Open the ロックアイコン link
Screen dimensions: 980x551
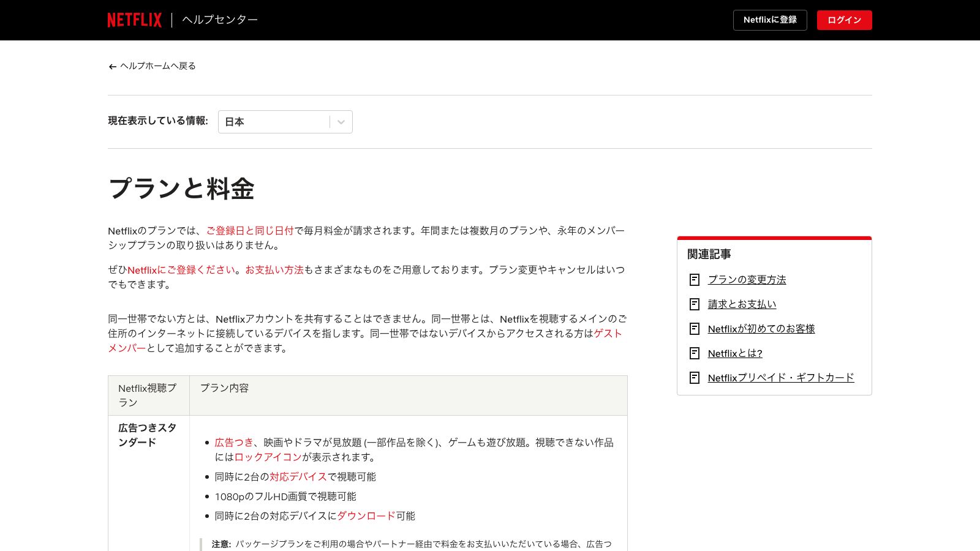(268, 457)
